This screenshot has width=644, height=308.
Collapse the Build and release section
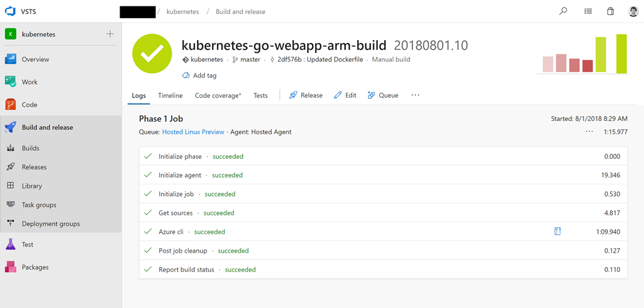point(47,127)
